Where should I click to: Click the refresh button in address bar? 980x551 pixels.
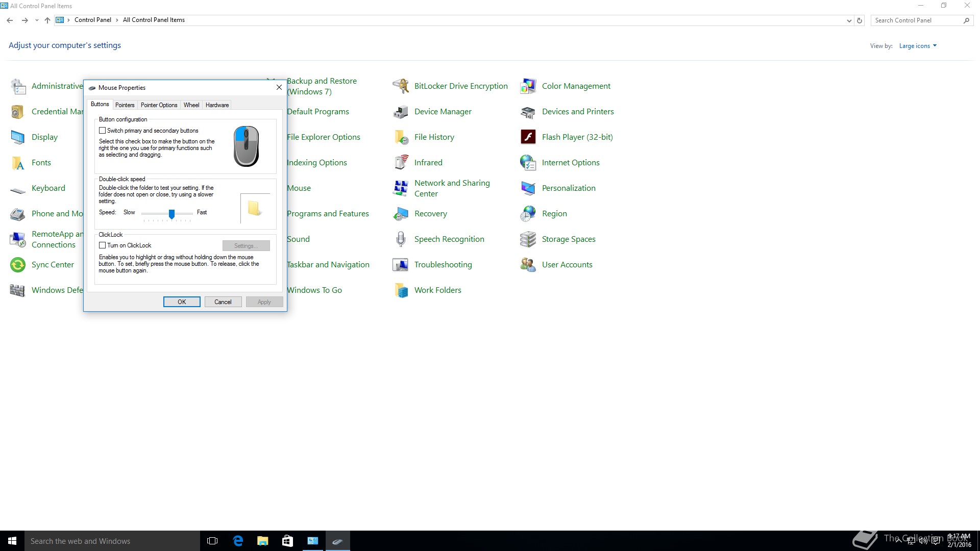pyautogui.click(x=860, y=21)
